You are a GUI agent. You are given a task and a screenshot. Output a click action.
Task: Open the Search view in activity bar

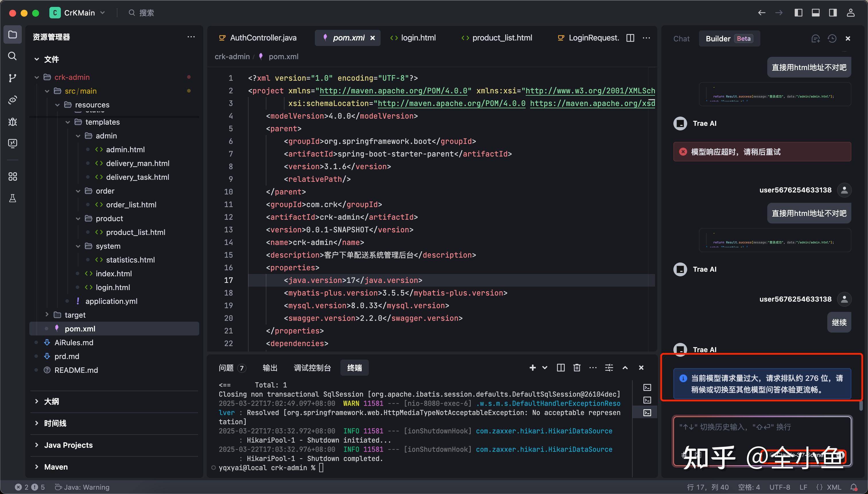tap(13, 56)
